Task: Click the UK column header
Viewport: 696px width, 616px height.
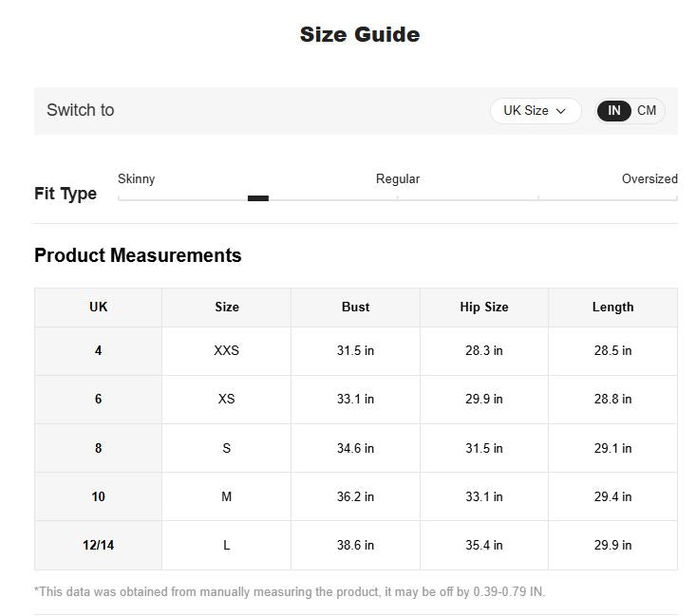Action: (x=99, y=308)
